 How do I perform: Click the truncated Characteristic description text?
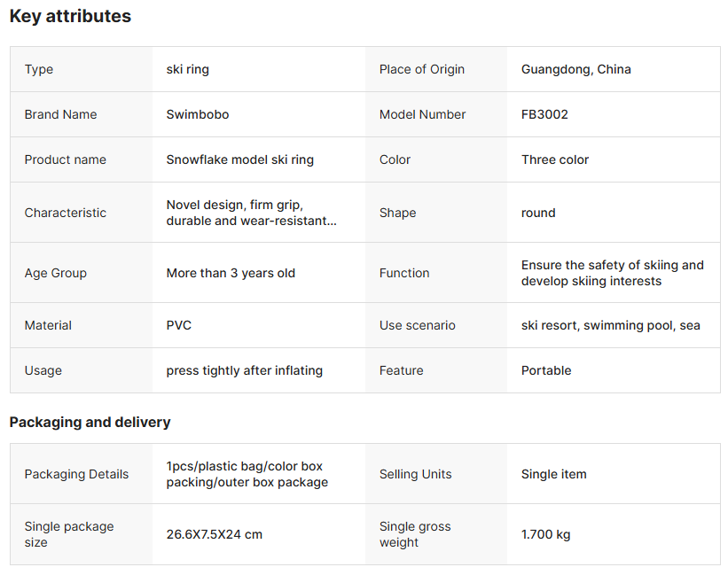pos(251,213)
